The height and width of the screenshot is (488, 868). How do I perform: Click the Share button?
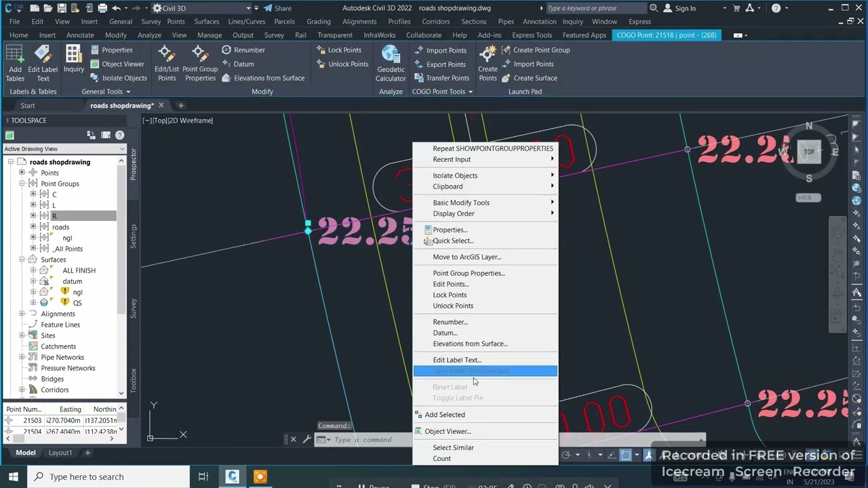click(x=277, y=8)
